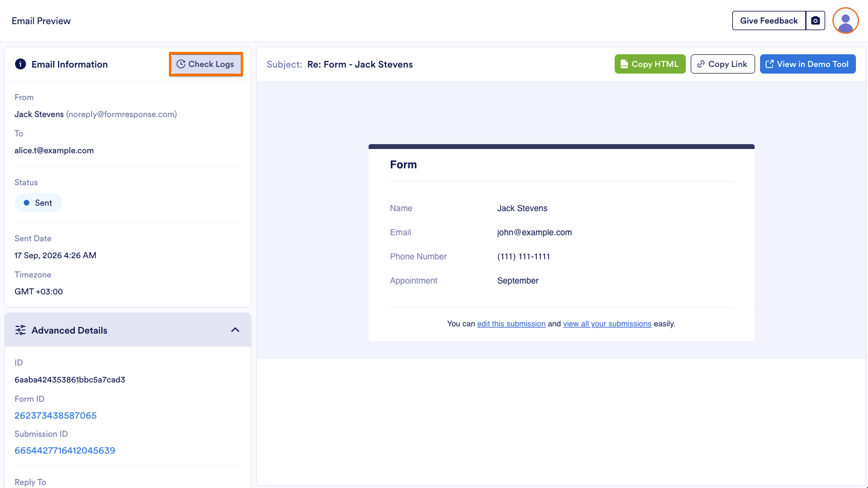Open Form ID 262373438587065 link
Viewport: 868px width, 488px height.
[55, 416]
